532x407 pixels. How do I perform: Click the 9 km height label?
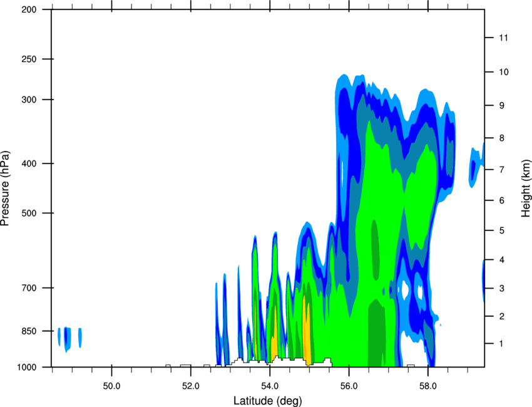pyautogui.click(x=501, y=106)
